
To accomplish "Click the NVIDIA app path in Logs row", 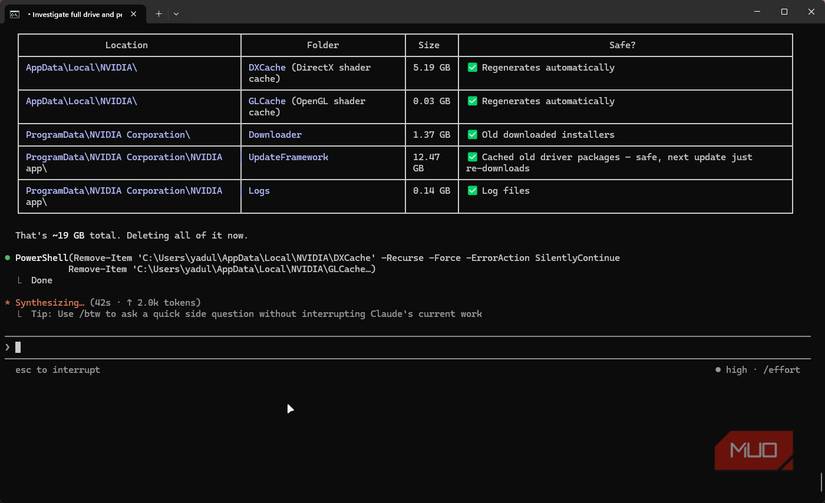I will click(124, 196).
